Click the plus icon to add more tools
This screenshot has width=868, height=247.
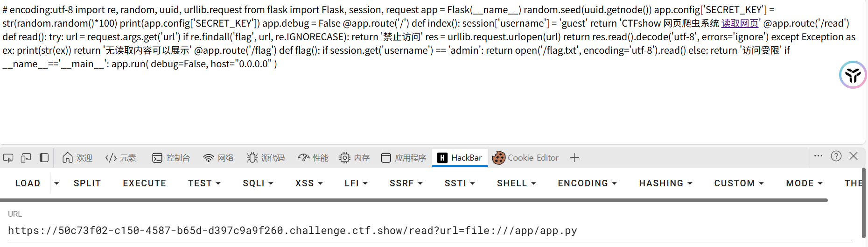coord(574,158)
